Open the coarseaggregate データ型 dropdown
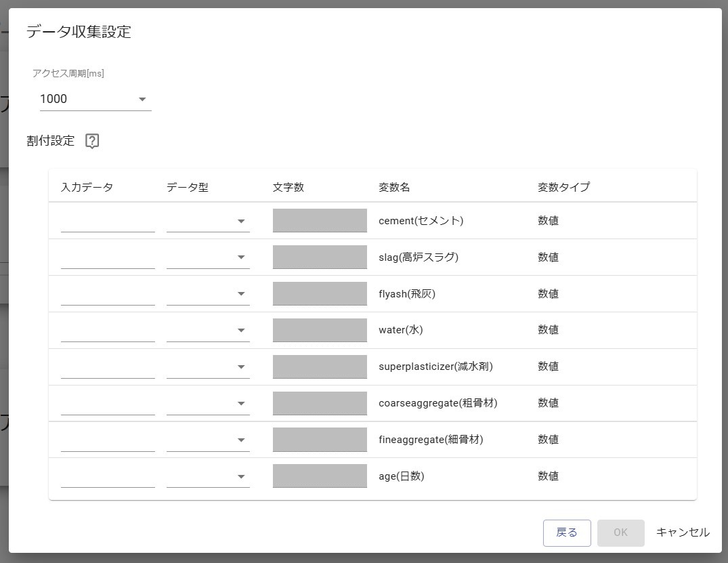This screenshot has width=728, height=563. pyautogui.click(x=208, y=404)
